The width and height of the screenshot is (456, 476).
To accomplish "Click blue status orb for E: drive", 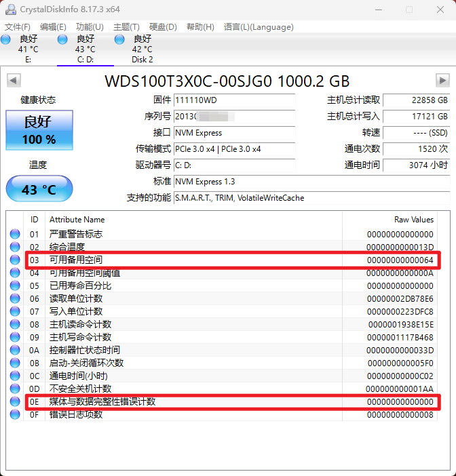I will tap(5, 39).
